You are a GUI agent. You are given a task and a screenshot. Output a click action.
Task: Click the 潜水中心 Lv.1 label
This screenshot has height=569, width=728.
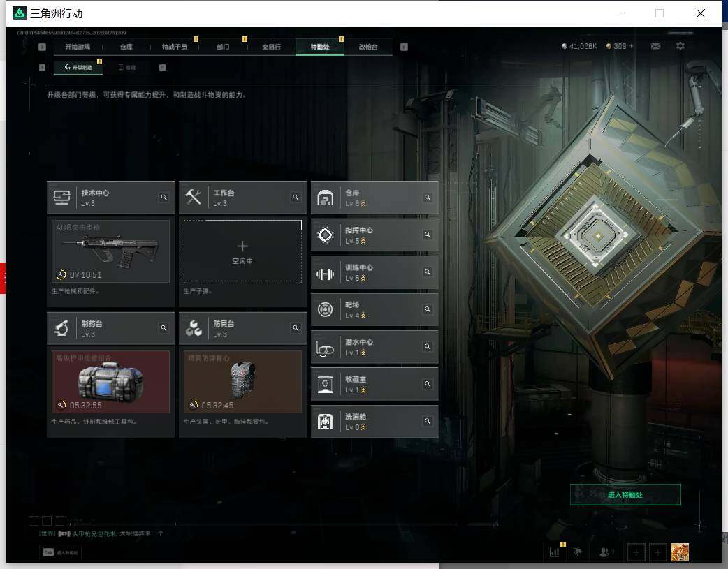[x=358, y=347]
